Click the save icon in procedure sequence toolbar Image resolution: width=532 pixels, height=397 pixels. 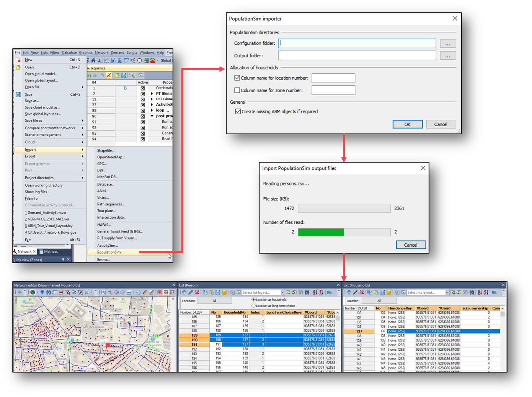tap(124, 75)
